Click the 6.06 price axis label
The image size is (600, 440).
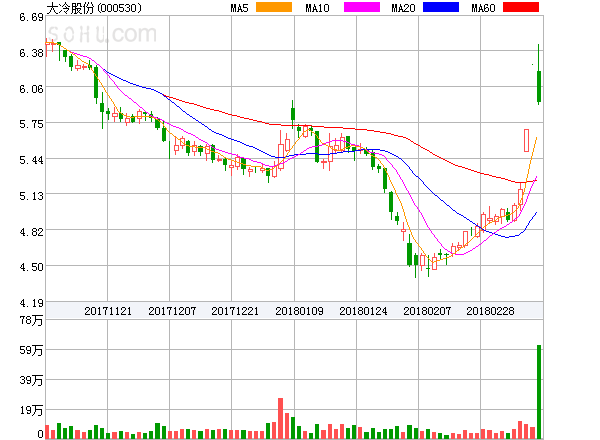tap(31, 89)
